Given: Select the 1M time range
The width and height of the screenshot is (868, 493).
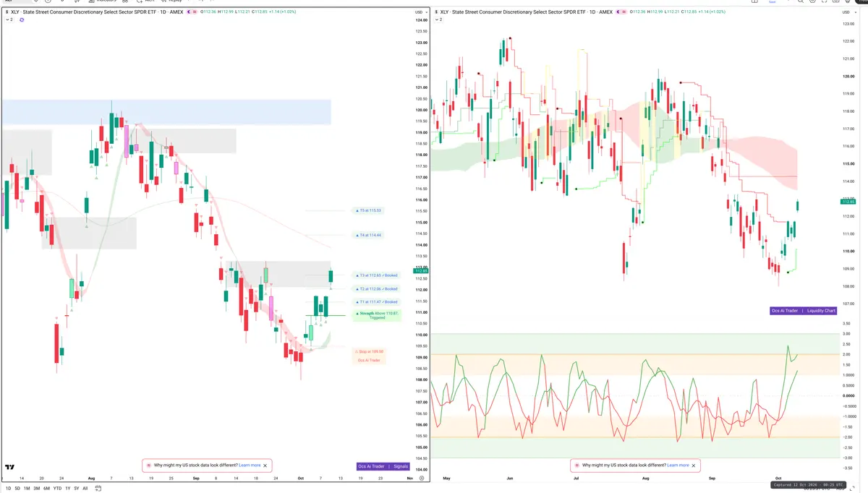Looking at the screenshot, I should tap(27, 489).
